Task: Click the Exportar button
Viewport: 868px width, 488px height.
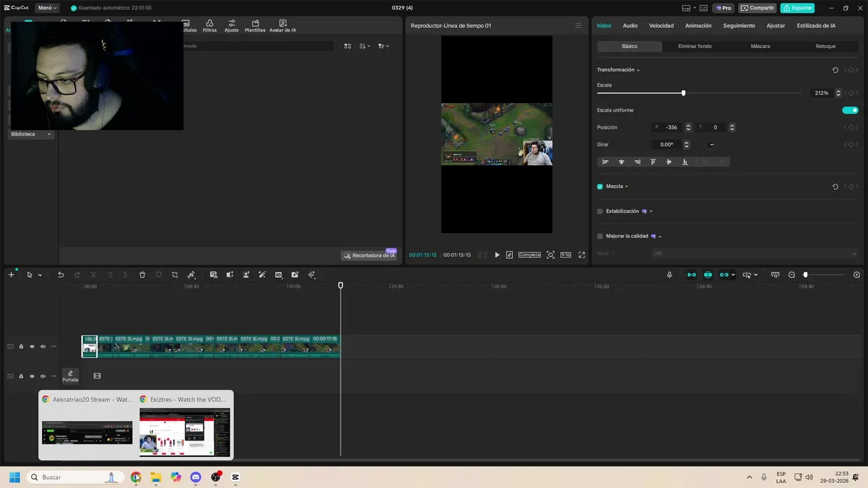Action: pyautogui.click(x=797, y=8)
